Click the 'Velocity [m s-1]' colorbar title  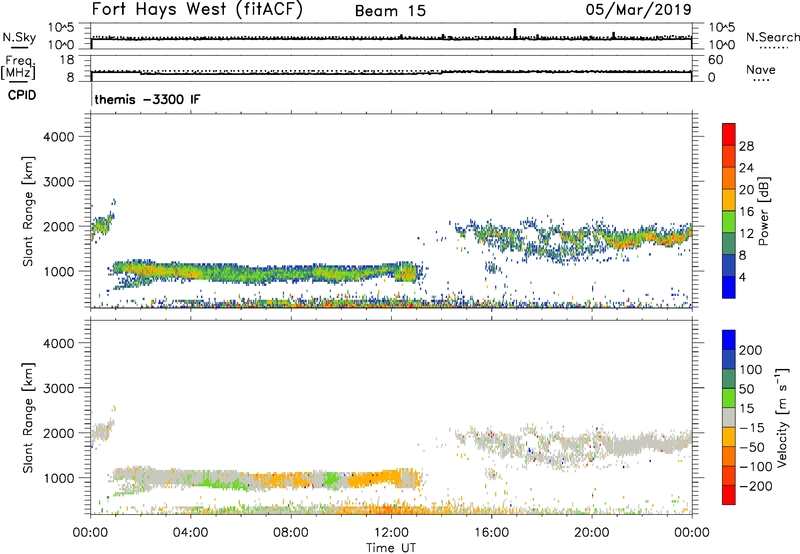[782, 417]
